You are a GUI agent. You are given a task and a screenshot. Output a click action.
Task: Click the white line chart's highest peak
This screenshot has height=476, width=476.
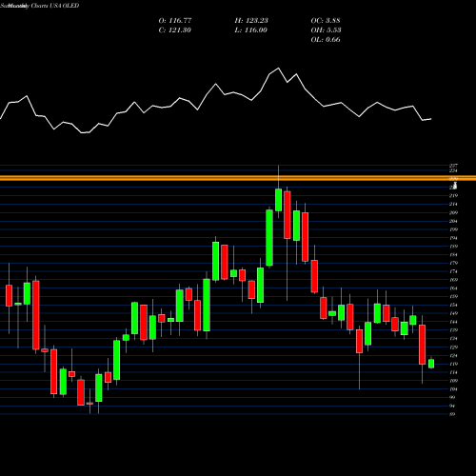pos(279,68)
